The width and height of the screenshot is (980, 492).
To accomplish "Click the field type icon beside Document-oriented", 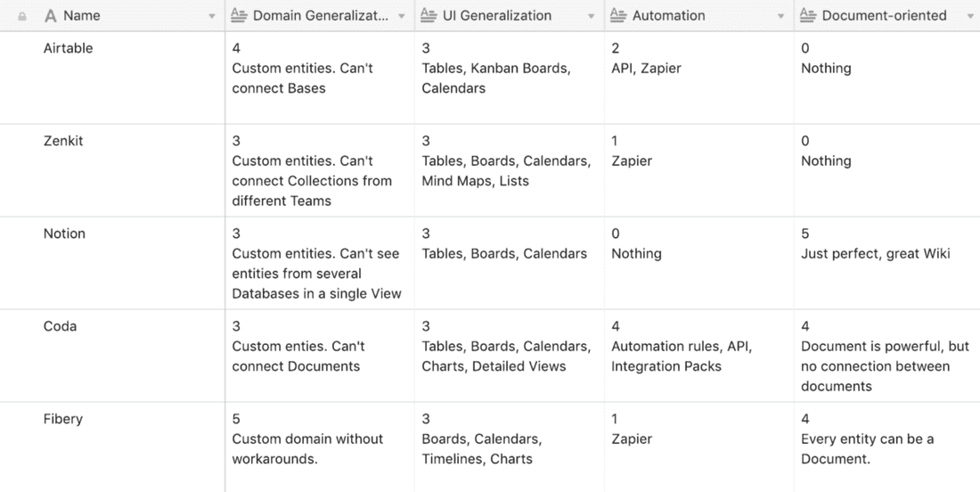I will coord(808,15).
